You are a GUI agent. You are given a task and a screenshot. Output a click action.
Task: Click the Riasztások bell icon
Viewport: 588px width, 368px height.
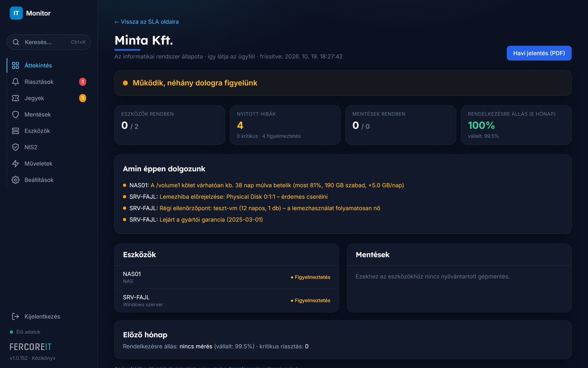(15, 82)
